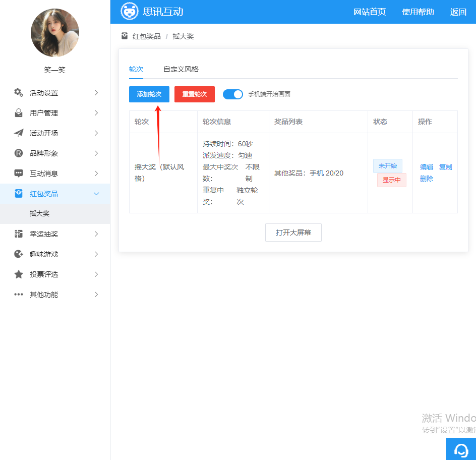
Task: Click the 幸运抽奖 menu label
Action: 44,234
